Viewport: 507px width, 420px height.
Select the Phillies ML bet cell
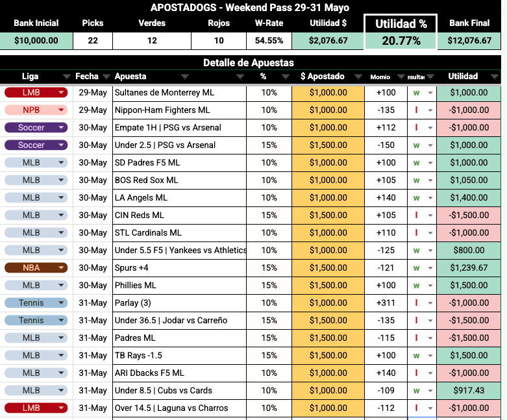179,285
